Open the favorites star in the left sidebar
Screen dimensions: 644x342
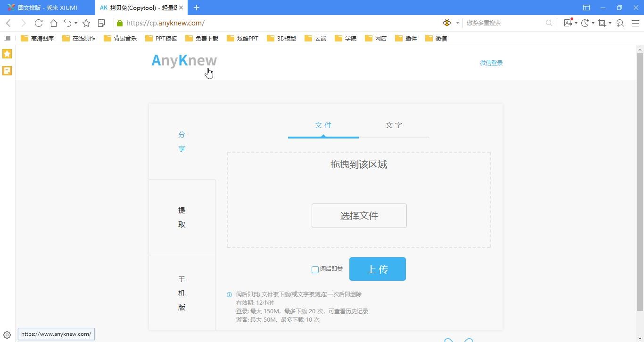click(7, 54)
